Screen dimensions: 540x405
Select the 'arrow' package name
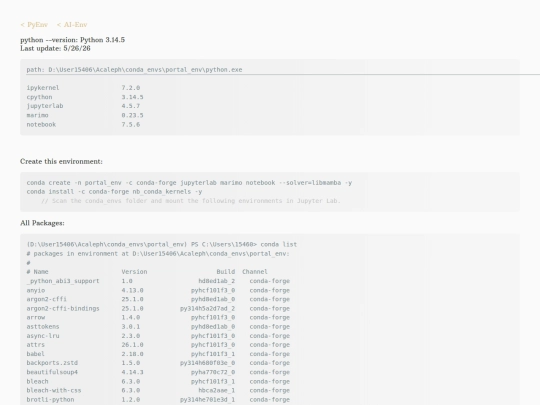pyautogui.click(x=36, y=318)
